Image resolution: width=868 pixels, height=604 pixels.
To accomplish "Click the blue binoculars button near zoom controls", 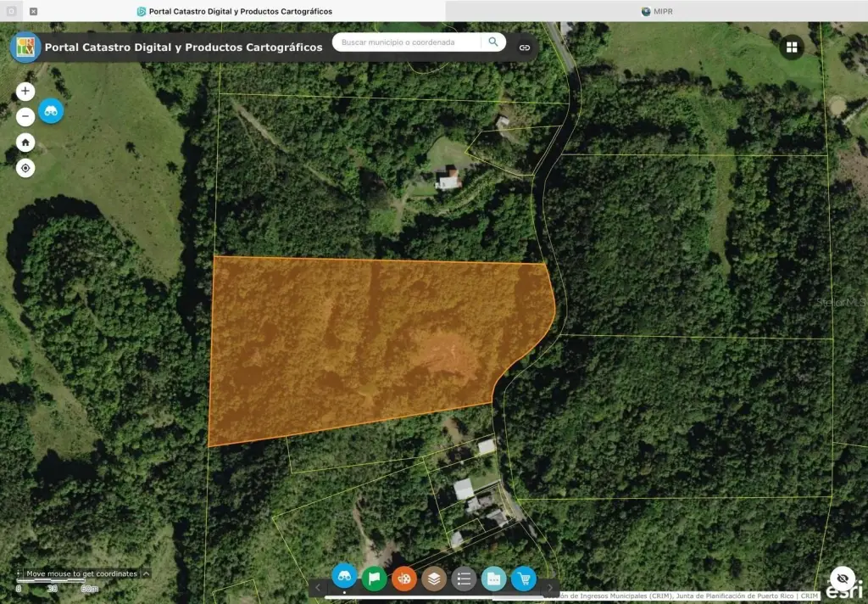I will tap(51, 111).
